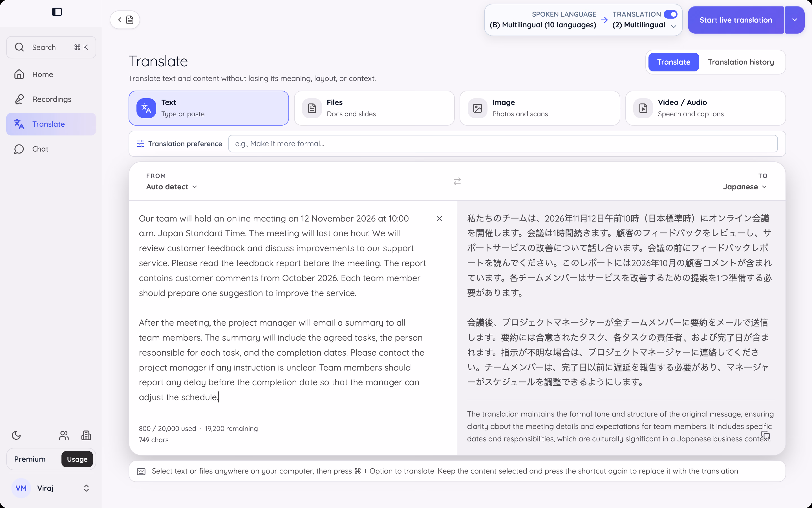Click the Search field in the sidebar
The width and height of the screenshot is (812, 508).
(51, 47)
